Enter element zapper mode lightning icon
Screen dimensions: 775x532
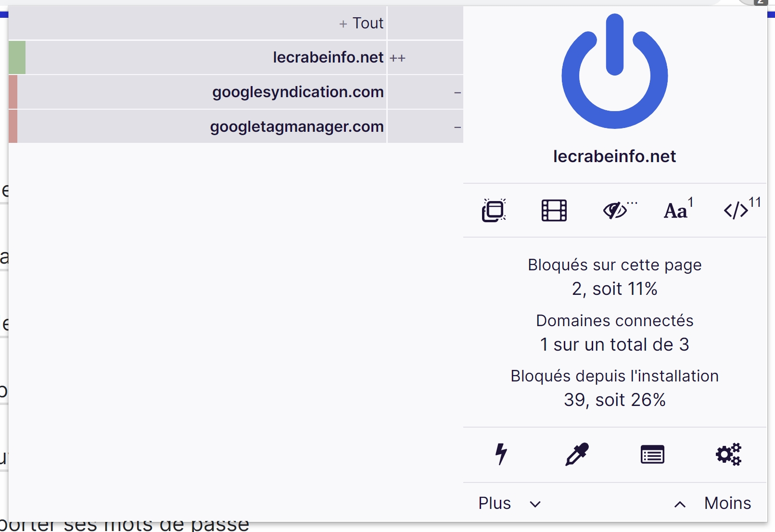click(501, 454)
